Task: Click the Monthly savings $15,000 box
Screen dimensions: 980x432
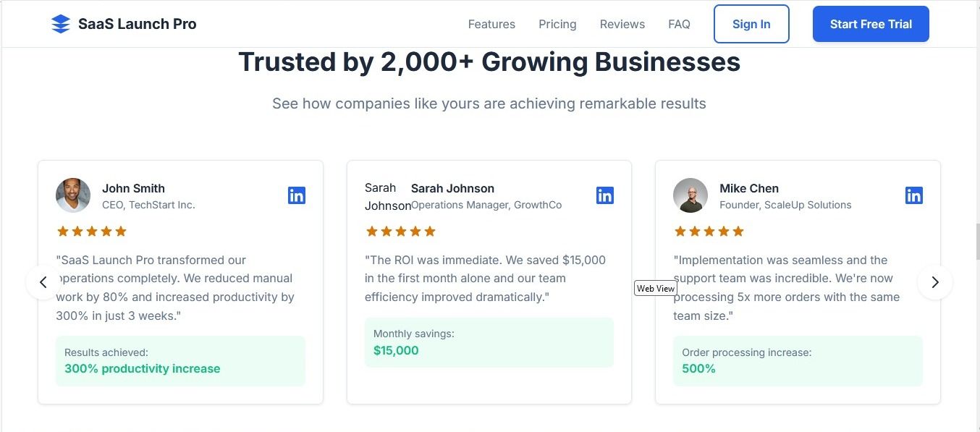Action: coord(489,342)
